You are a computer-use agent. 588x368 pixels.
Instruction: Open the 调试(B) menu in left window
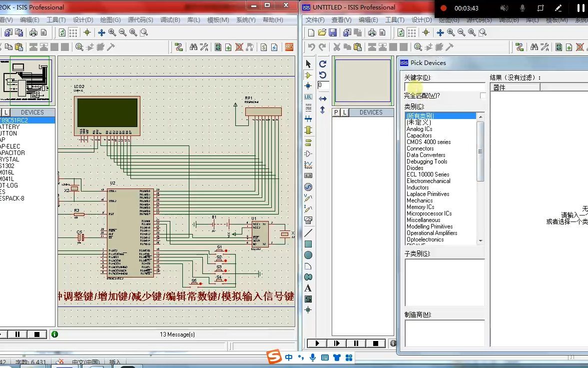170,20
